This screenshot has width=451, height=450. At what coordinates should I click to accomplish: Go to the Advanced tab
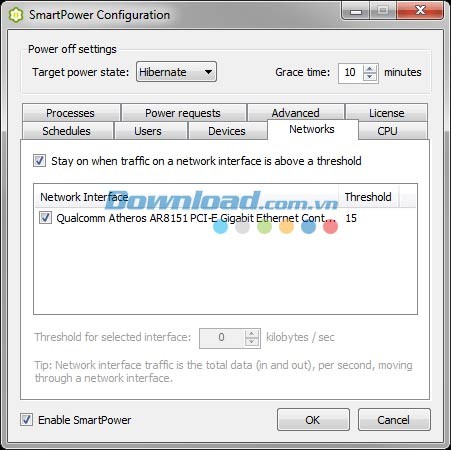tap(296, 113)
